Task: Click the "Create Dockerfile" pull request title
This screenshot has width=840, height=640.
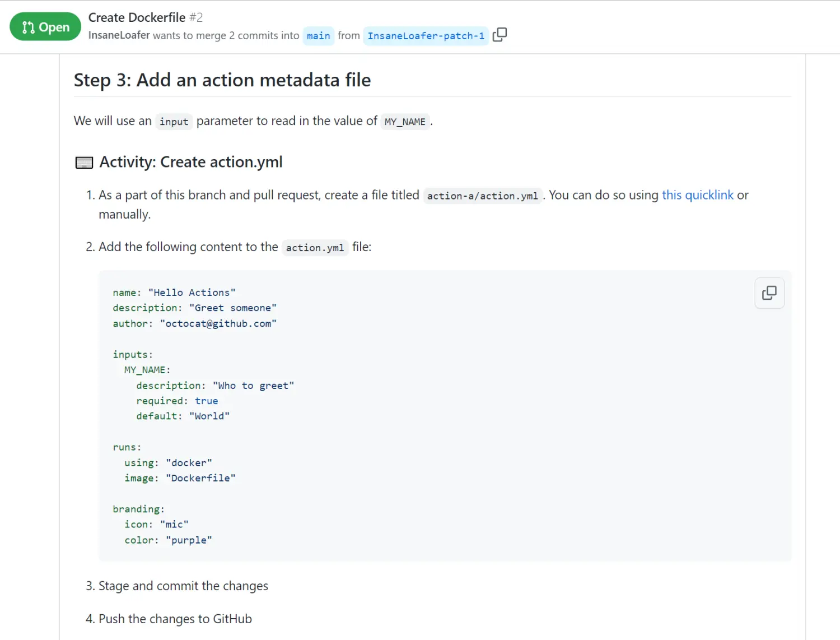Action: click(137, 17)
